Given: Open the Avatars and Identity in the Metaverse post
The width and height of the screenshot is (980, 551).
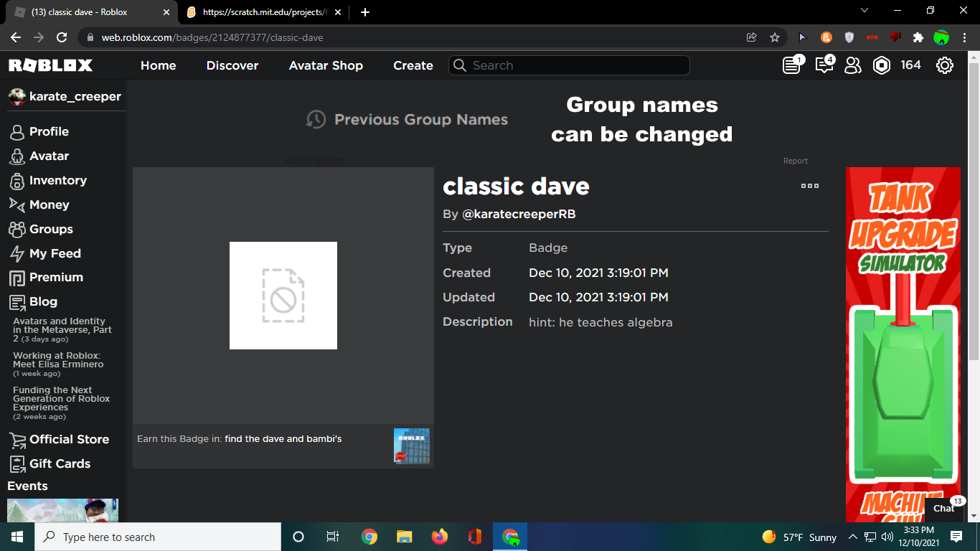Looking at the screenshot, I should point(62,330).
